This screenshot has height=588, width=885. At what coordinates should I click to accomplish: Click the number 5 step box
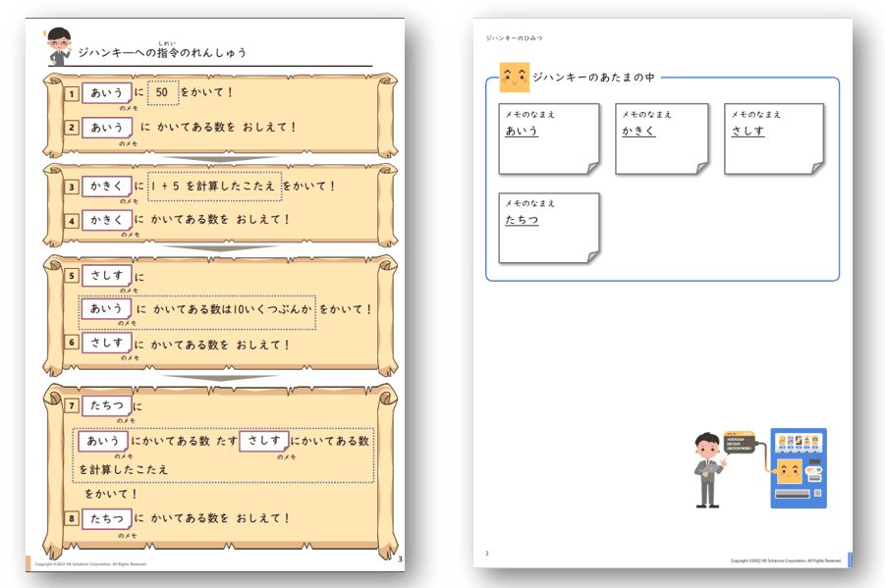72,277
